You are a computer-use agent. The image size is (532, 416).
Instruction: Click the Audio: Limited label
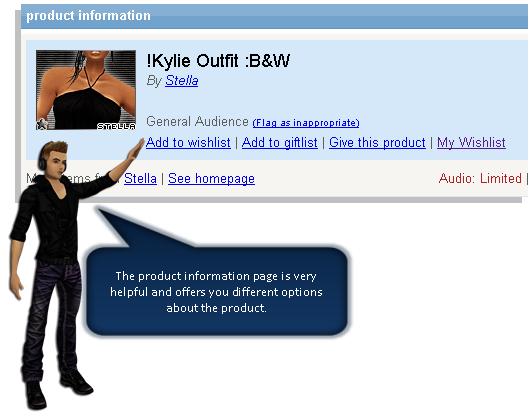pos(480,178)
